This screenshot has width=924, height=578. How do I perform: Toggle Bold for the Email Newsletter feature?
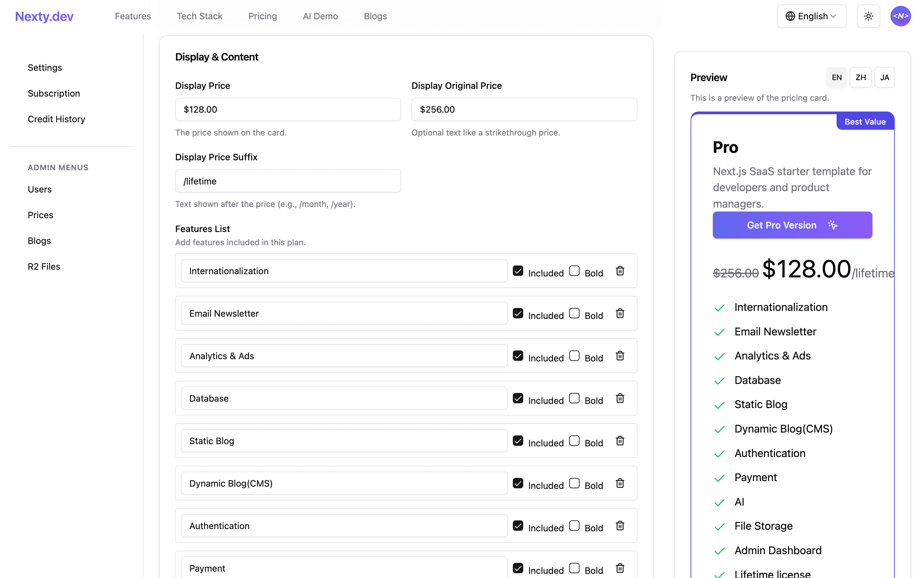click(x=574, y=313)
